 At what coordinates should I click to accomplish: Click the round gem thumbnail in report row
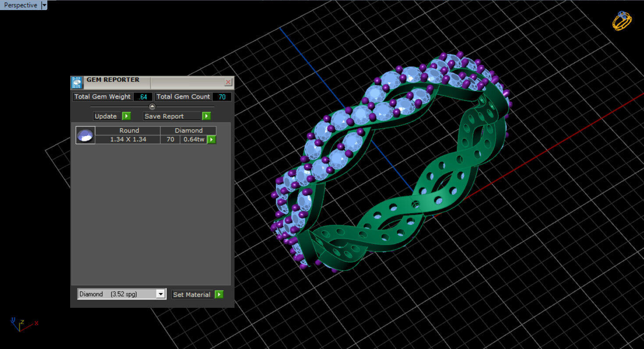[x=85, y=135]
